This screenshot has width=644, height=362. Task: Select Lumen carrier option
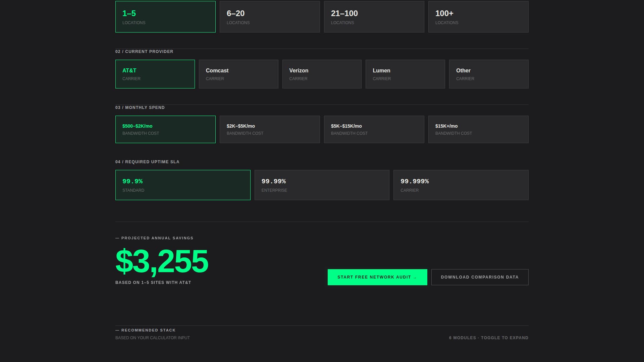pyautogui.click(x=405, y=74)
